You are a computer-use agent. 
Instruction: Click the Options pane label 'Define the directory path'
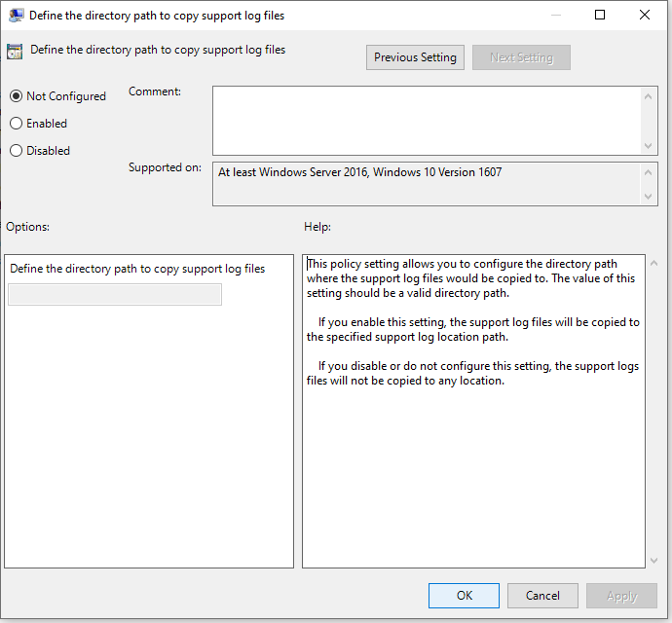137,269
